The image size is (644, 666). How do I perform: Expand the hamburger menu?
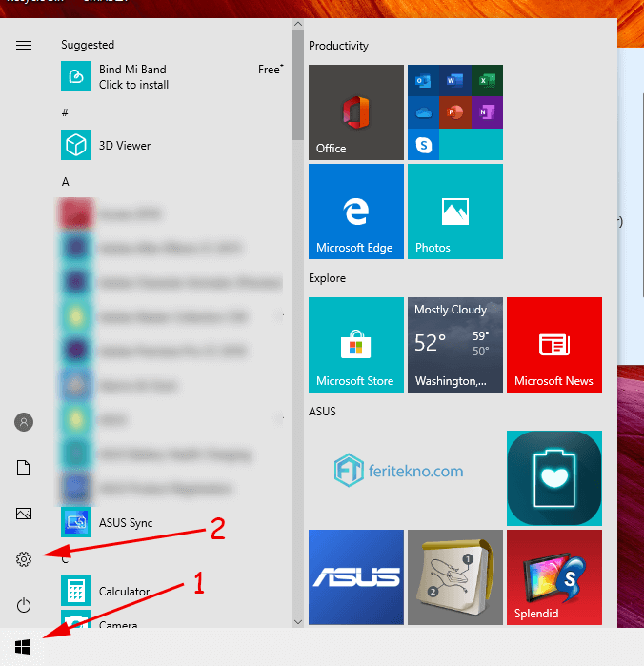(x=24, y=45)
